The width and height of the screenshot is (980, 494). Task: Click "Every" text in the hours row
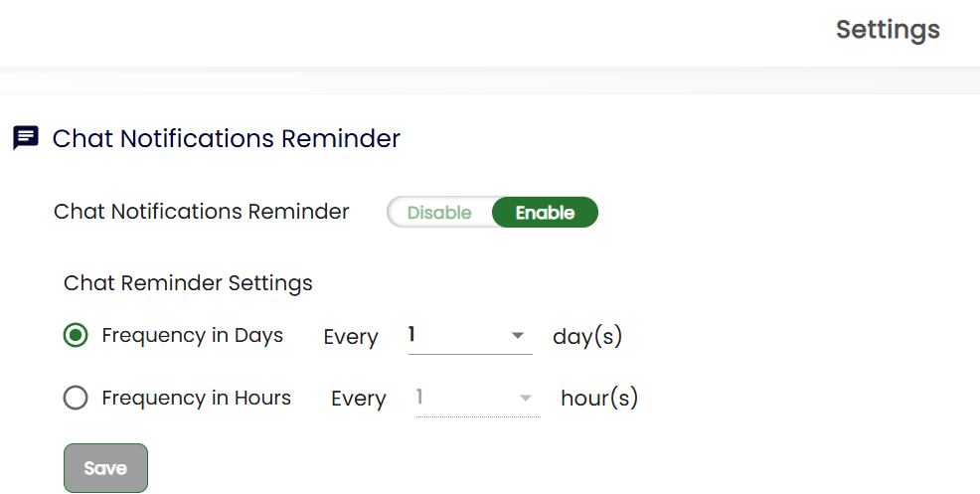click(359, 400)
